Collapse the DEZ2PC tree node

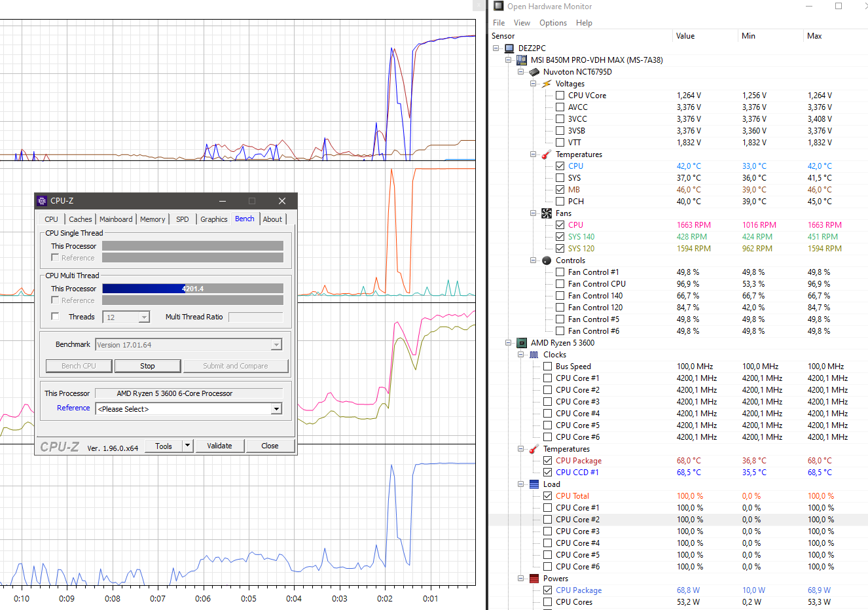(496, 48)
